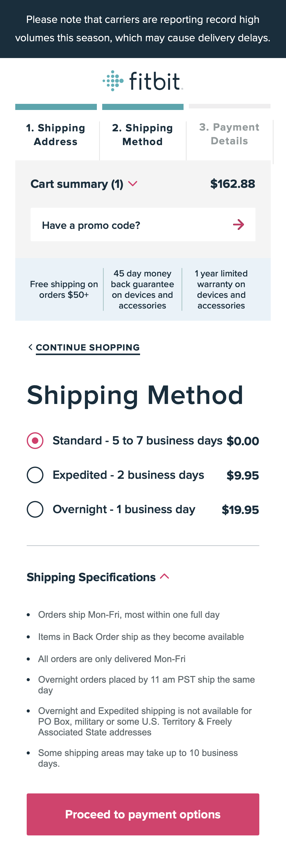The width and height of the screenshot is (286, 868).
Task: Expand the Cart summary chevron
Action: pos(133,184)
